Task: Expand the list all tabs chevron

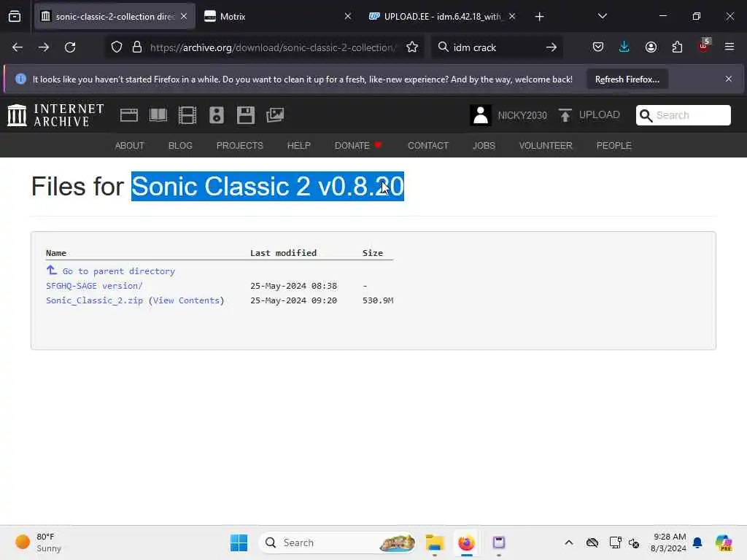Action: (602, 16)
